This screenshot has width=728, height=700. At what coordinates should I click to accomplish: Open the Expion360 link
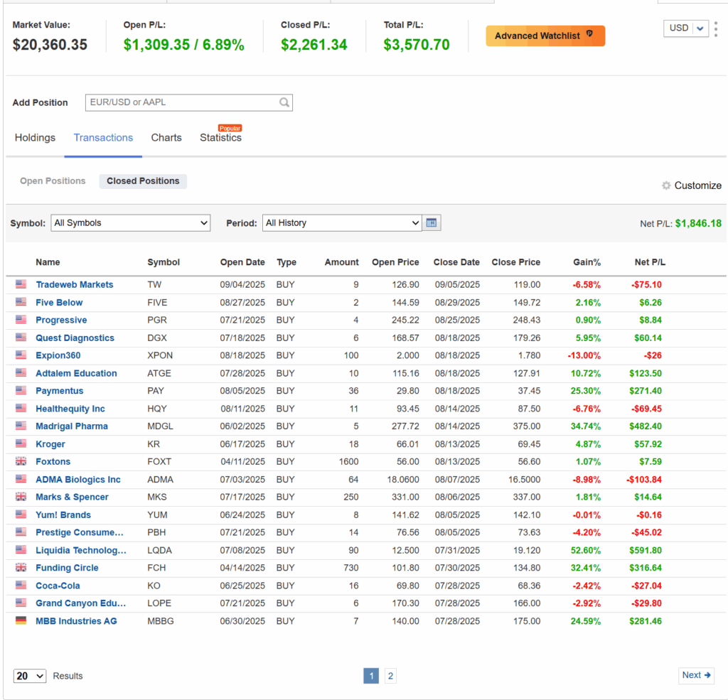[58, 355]
